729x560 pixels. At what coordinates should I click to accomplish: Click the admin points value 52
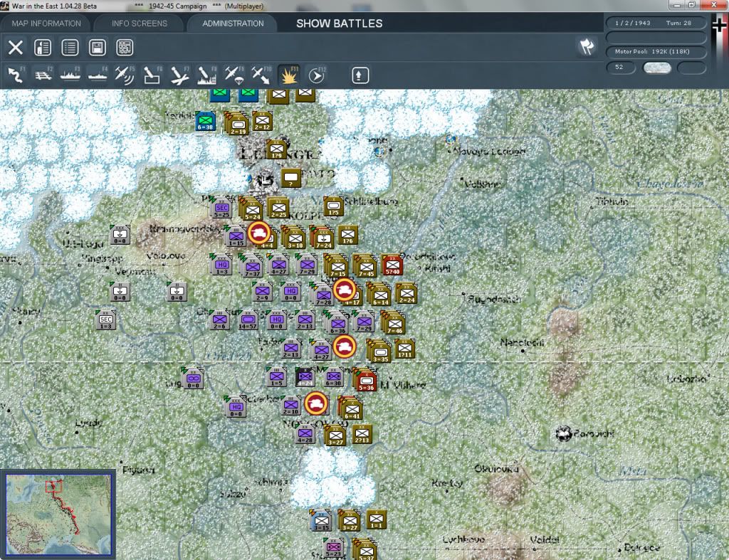click(x=621, y=68)
